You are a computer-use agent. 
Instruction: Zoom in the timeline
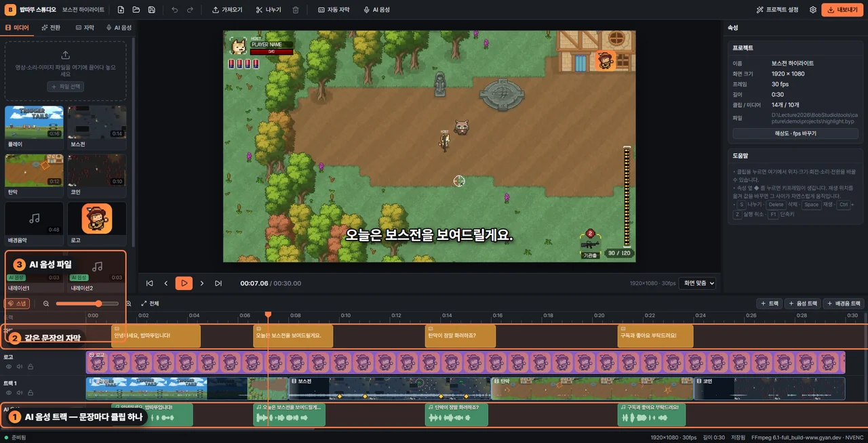(x=129, y=303)
